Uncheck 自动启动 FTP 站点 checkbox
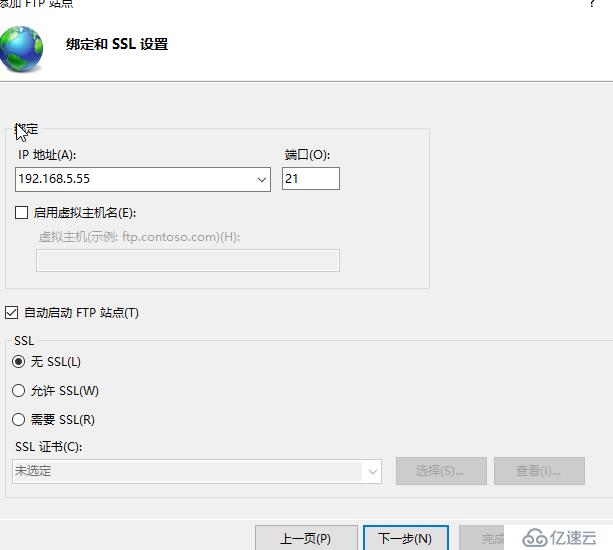Image resolution: width=613 pixels, height=550 pixels. pyautogui.click(x=11, y=313)
